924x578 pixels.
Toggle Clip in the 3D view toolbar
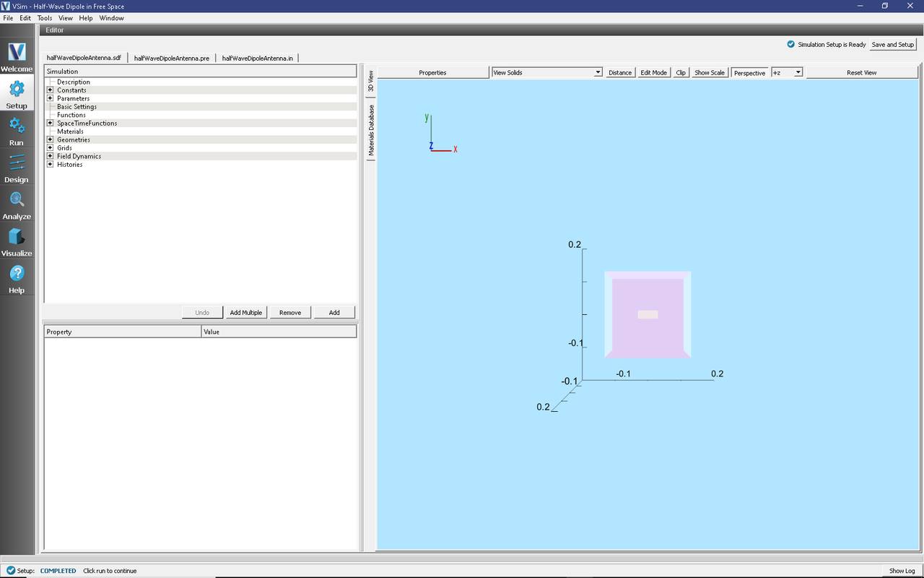(680, 72)
